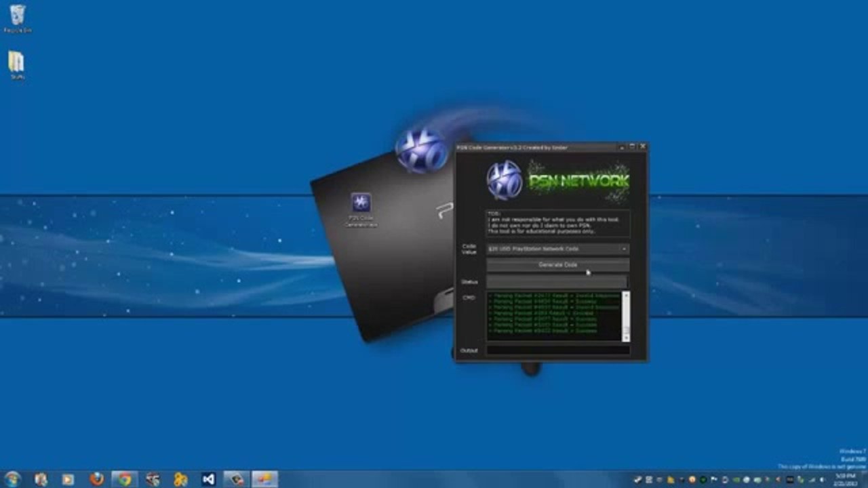Screen dimensions: 868x488
Task: Click the "Status" label
Action: click(x=469, y=281)
